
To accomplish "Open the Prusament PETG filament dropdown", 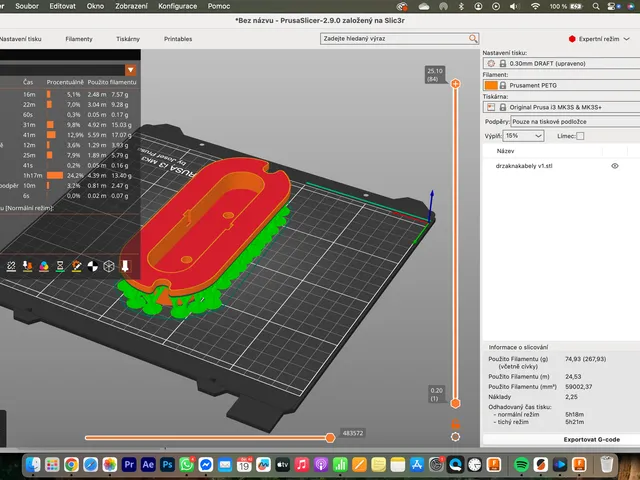I will [x=562, y=85].
